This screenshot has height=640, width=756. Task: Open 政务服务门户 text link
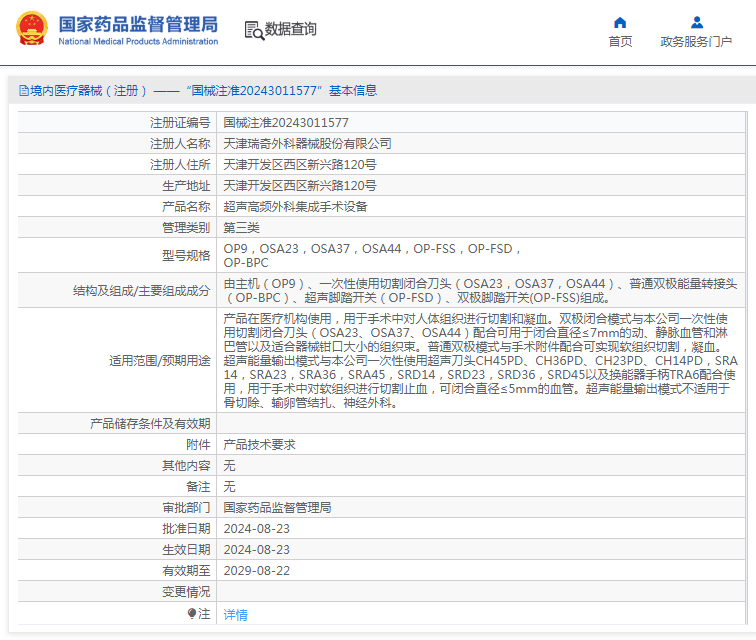pos(696,41)
